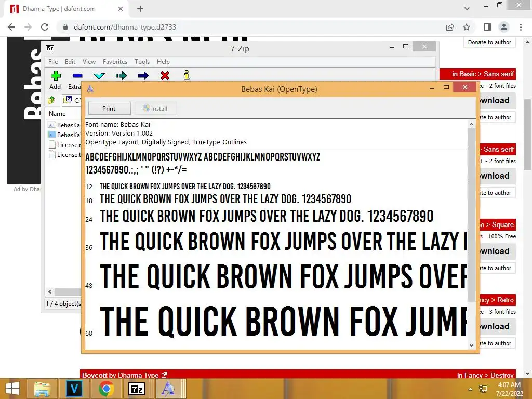
Task: Click the font viewer vertical scrollbar thumb
Action: 471,215
